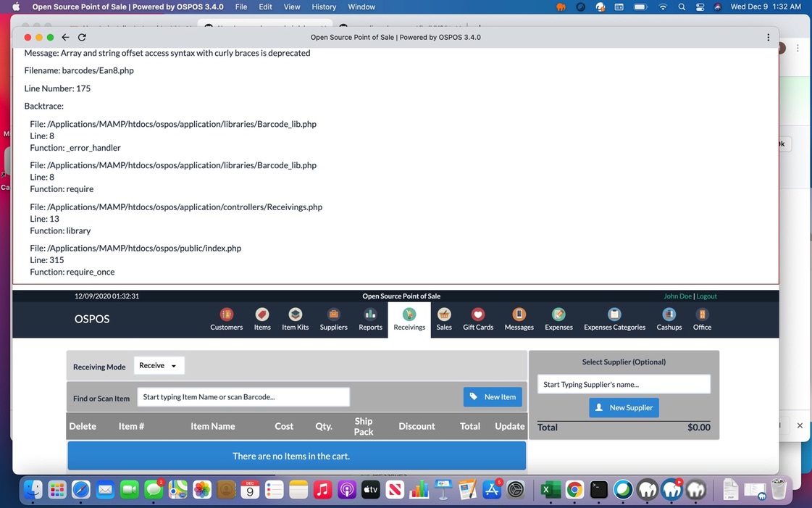Image resolution: width=812 pixels, height=508 pixels.
Task: Click the 'Filename: barcodes/Ean8.php' error line
Action: (79, 70)
